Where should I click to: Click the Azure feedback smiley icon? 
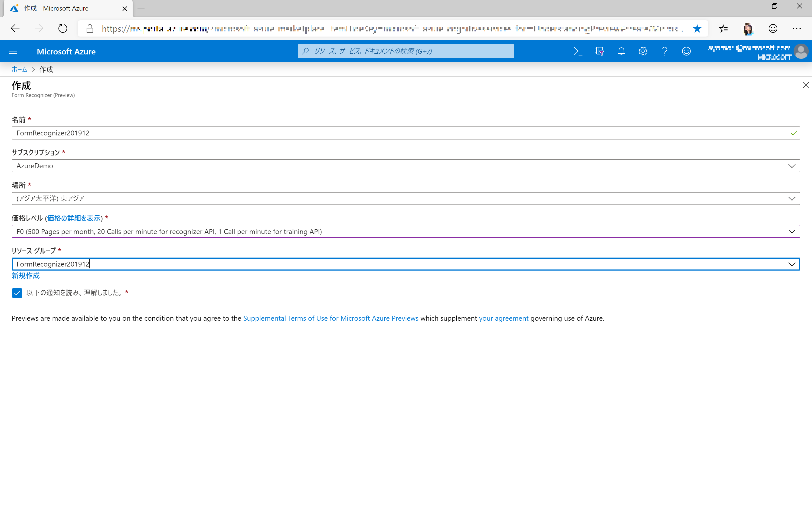point(686,51)
